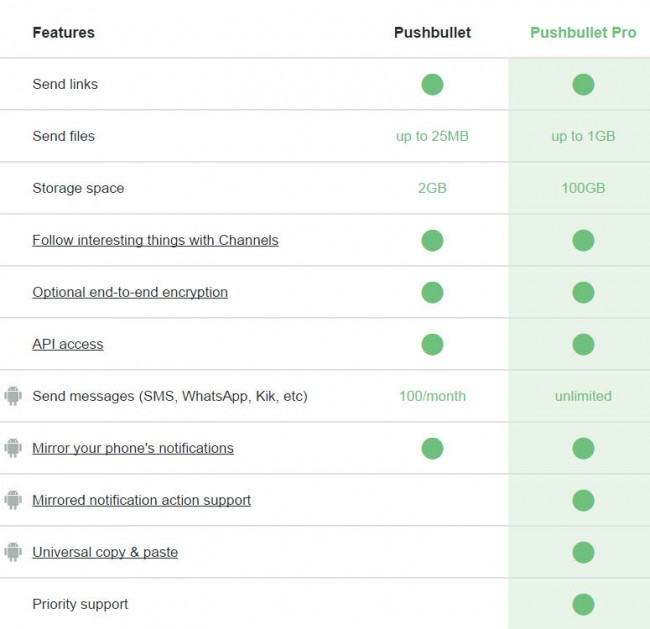Open the API access link

(68, 344)
